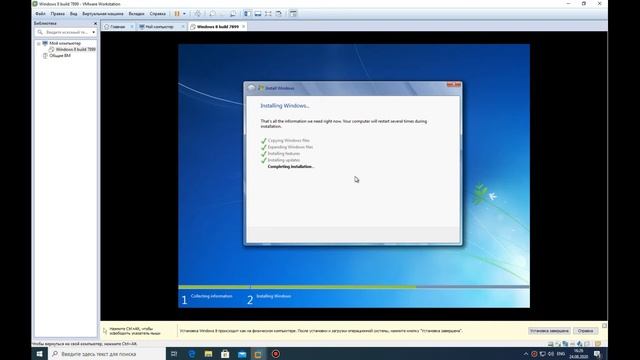Click the back arrow in Install Windows dialog
The image size is (640, 360).
251,88
